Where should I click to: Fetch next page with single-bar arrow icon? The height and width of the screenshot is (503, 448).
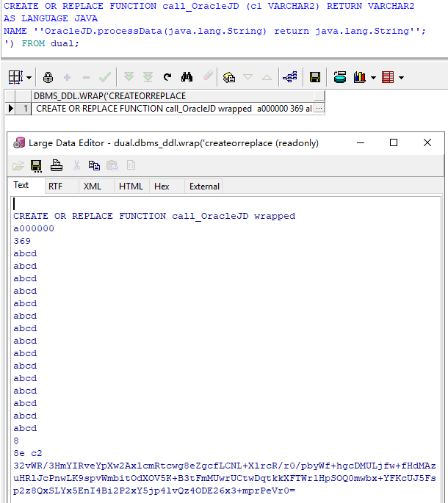129,77
